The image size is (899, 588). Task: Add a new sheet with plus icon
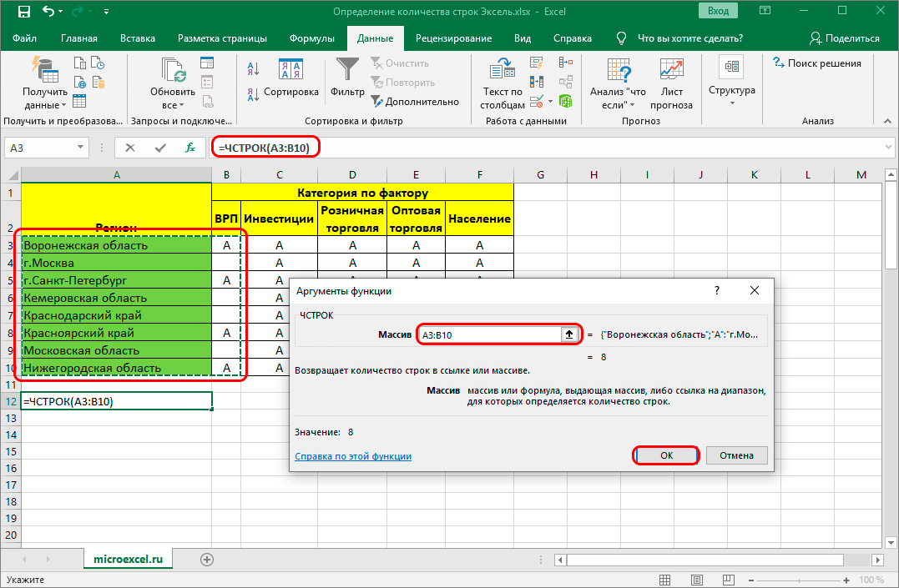(x=207, y=559)
